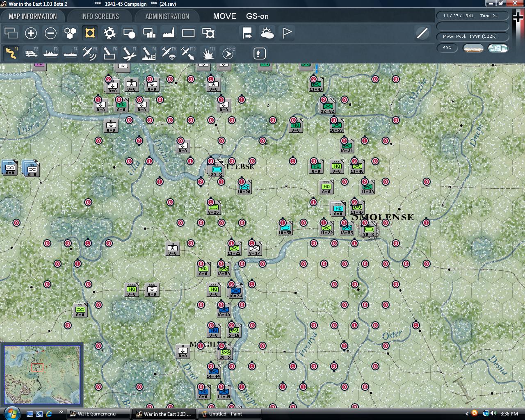Image resolution: width=525 pixels, height=420 pixels.
Task: Select the 8=17 white unit counter
Action: coord(255,249)
